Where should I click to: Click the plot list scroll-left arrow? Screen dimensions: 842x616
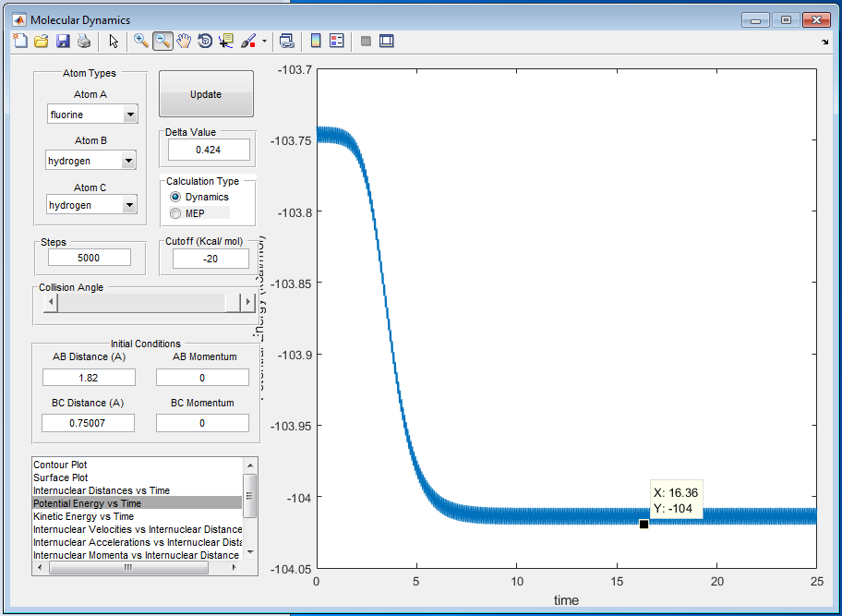tap(40, 567)
